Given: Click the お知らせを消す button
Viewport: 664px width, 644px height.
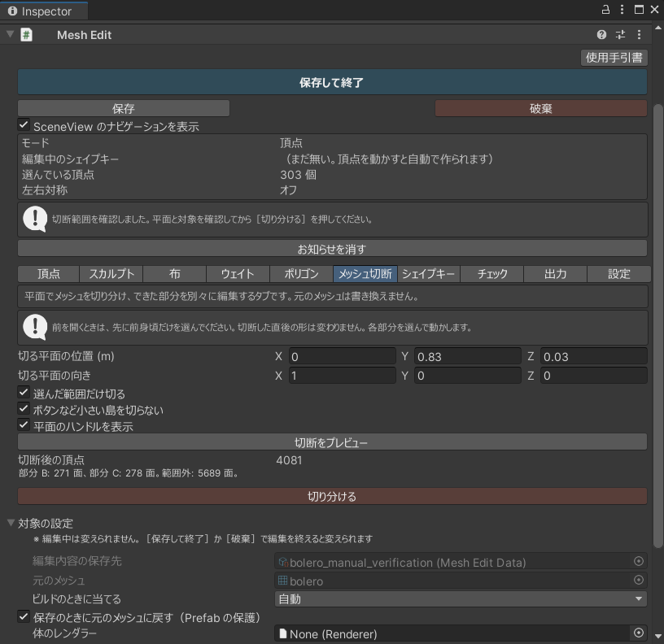Looking at the screenshot, I should coord(332,248).
